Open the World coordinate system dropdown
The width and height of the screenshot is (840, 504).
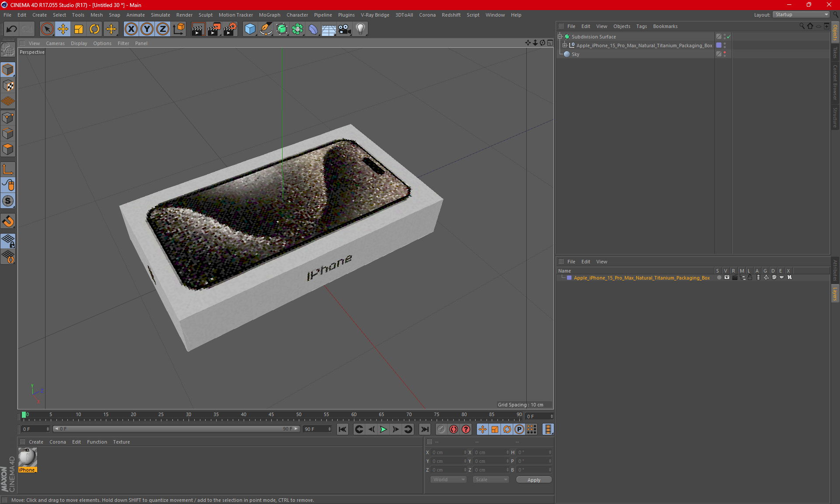448,479
